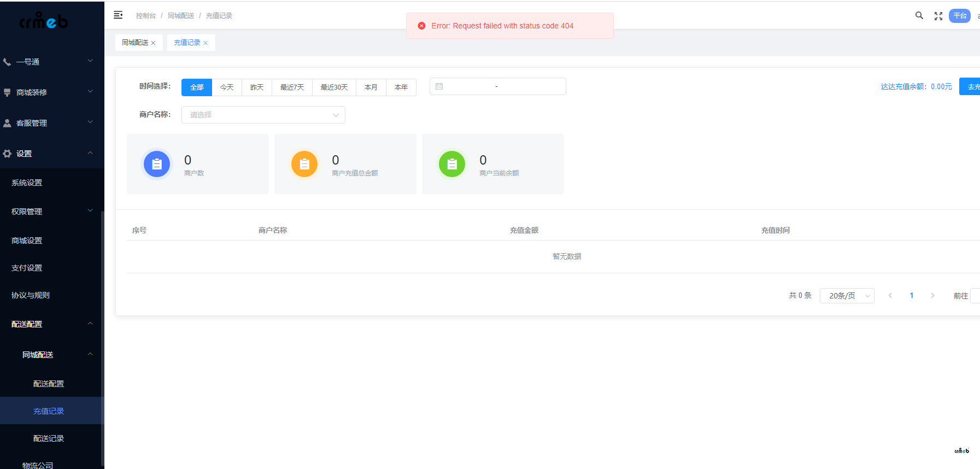This screenshot has height=469, width=980.
Task: Click the 控制台 breadcrumb link
Action: 146,16
